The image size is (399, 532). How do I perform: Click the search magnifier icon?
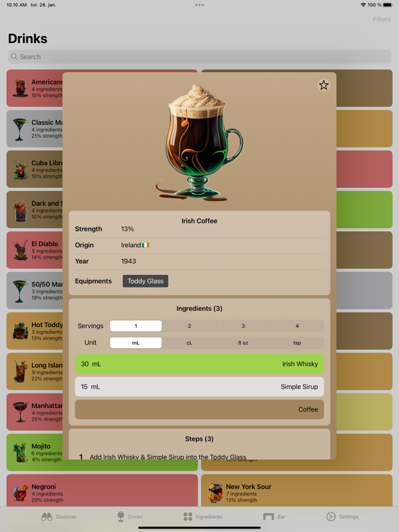14,57
